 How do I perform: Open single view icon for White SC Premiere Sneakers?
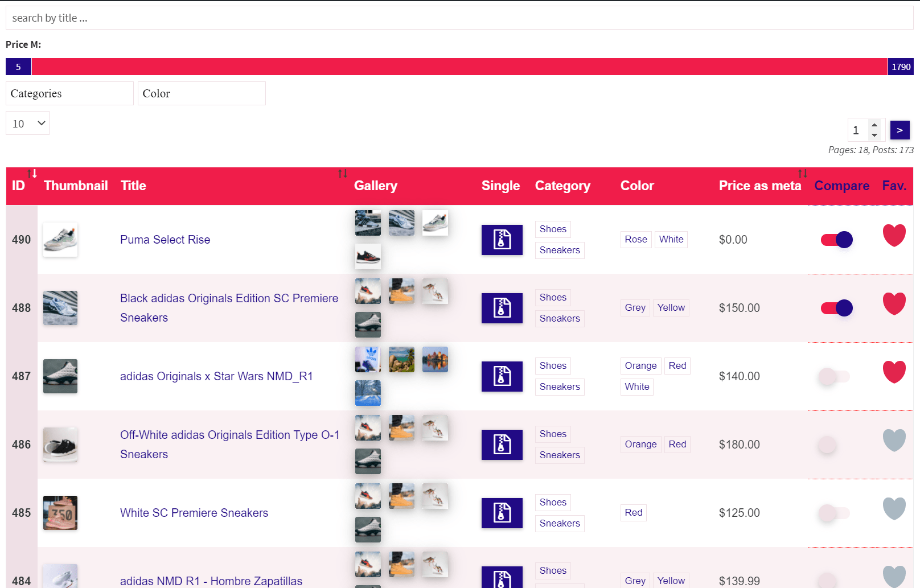pyautogui.click(x=502, y=513)
